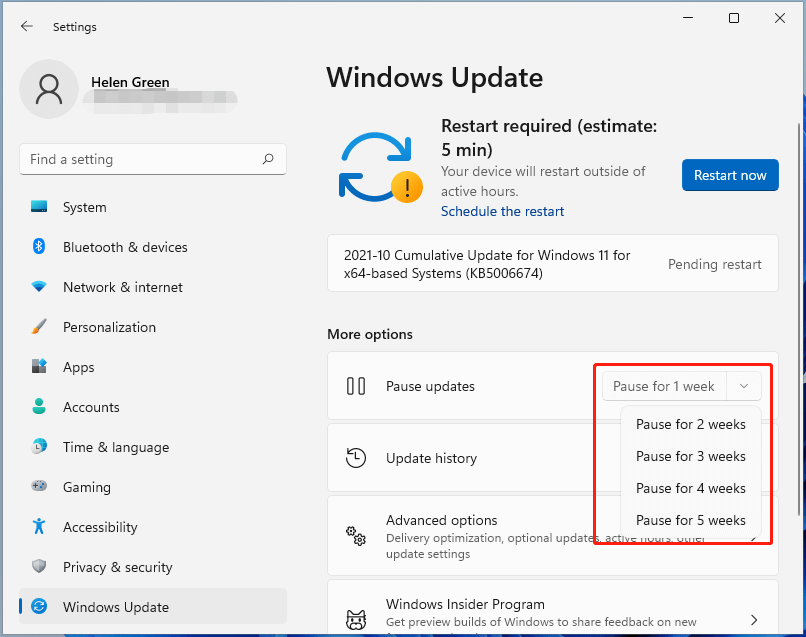Click Restart now button

pos(730,175)
